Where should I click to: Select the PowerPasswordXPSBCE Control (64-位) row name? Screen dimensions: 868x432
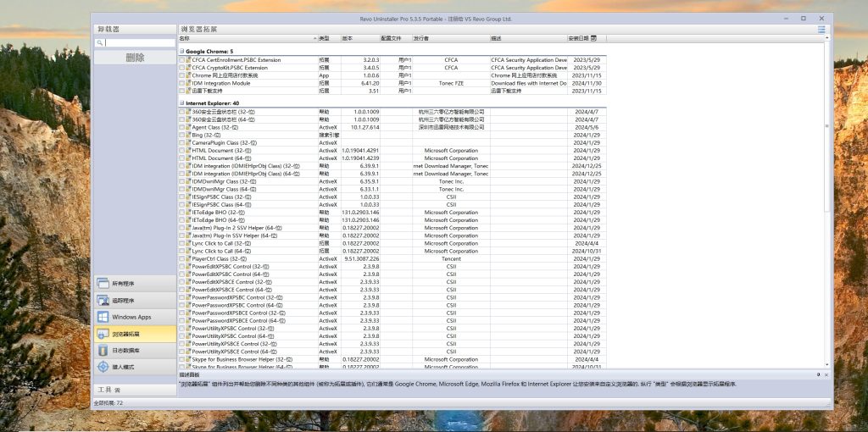pos(238,321)
